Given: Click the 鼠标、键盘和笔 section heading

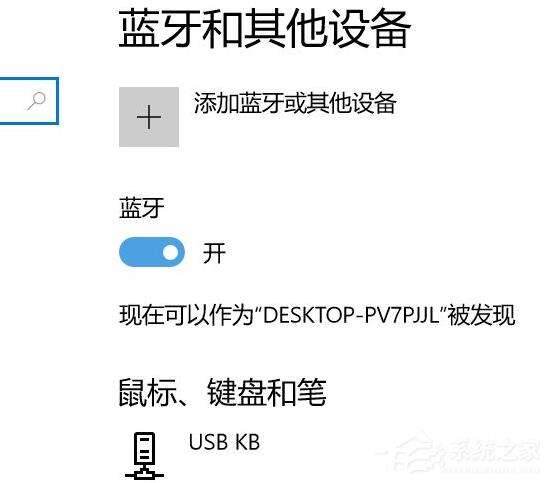Looking at the screenshot, I should [x=222, y=393].
